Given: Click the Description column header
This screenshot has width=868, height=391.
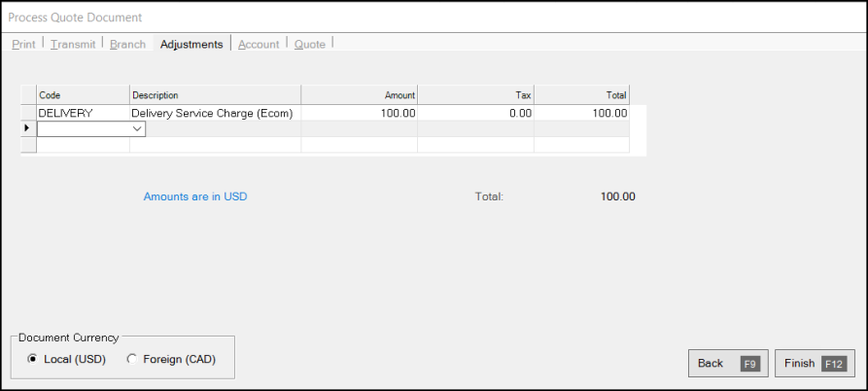Looking at the screenshot, I should 216,94.
